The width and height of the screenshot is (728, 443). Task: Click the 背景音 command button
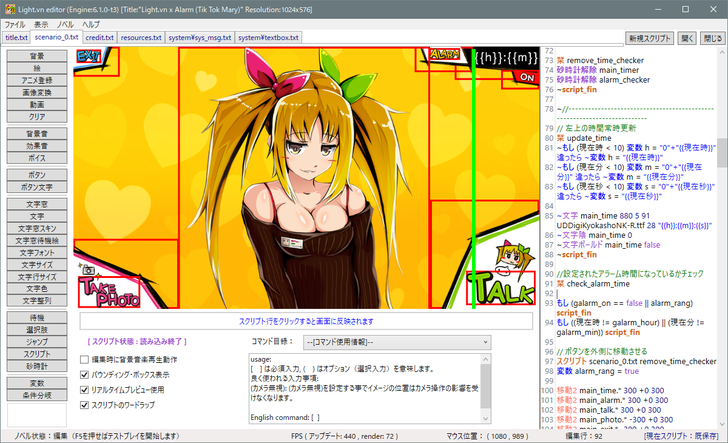pos(37,134)
